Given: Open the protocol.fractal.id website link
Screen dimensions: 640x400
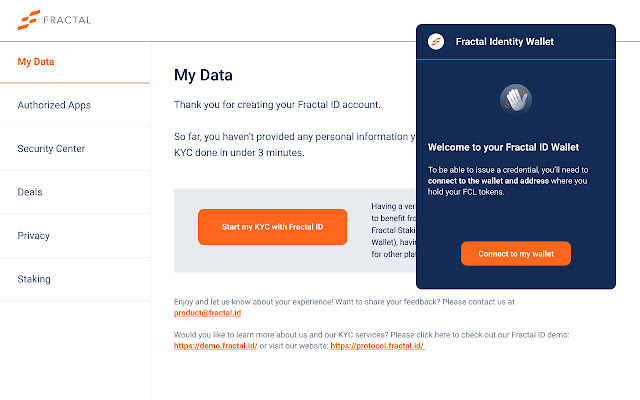Looking at the screenshot, I should [x=377, y=345].
